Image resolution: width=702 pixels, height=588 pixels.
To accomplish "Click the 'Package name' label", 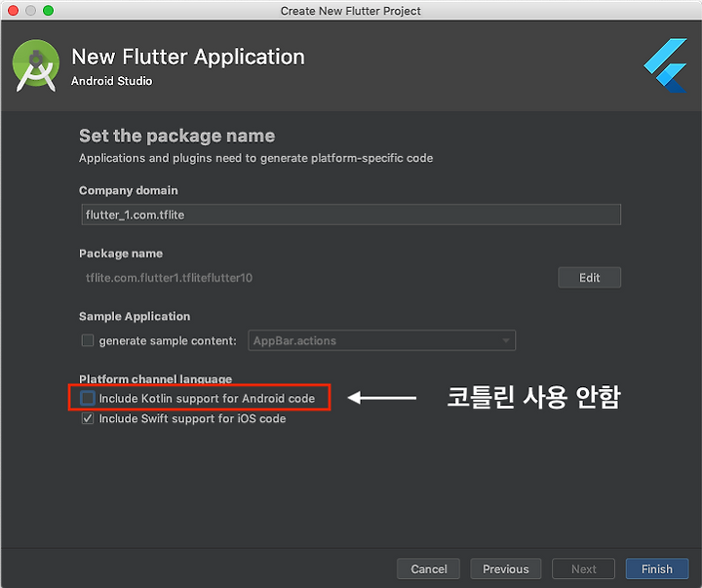I will tap(121, 254).
